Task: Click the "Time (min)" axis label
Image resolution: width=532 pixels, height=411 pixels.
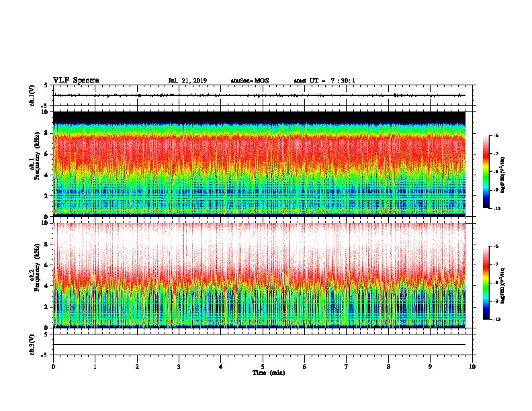Action: [269, 373]
